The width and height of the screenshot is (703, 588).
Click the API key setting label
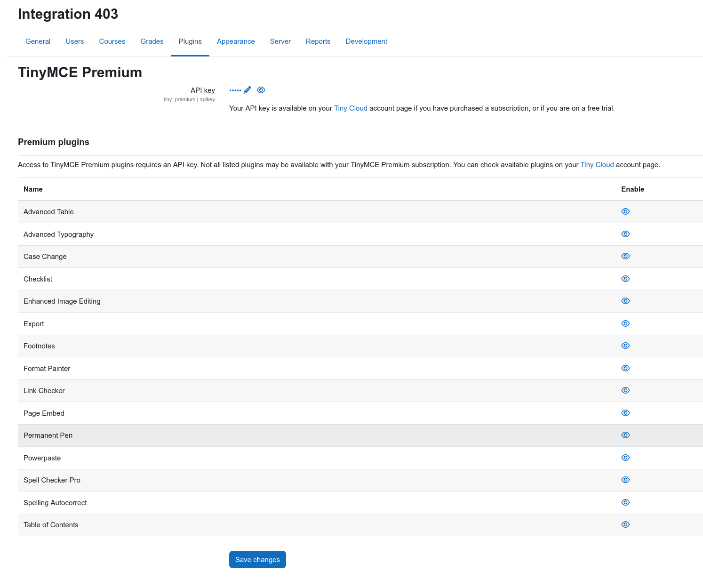click(203, 90)
